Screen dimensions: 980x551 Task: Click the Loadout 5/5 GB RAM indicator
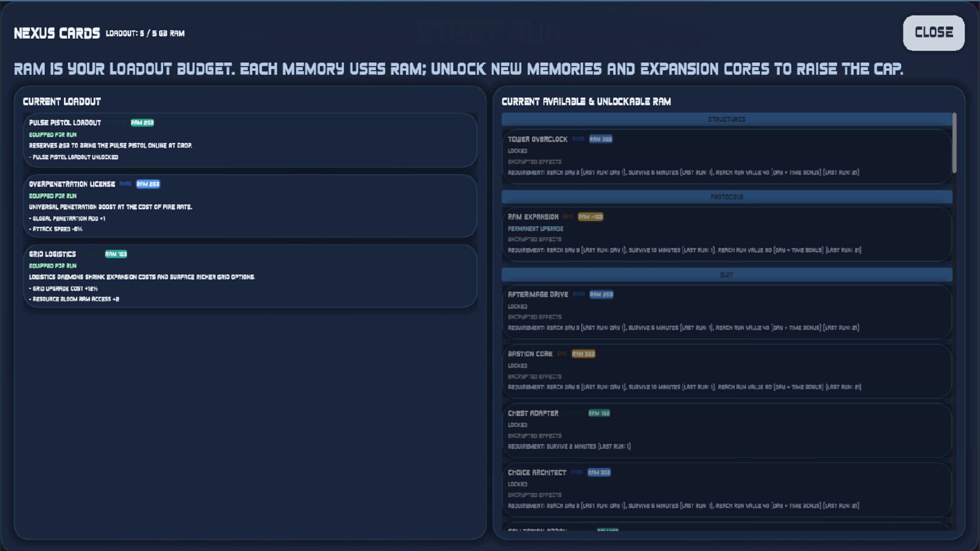tap(144, 34)
